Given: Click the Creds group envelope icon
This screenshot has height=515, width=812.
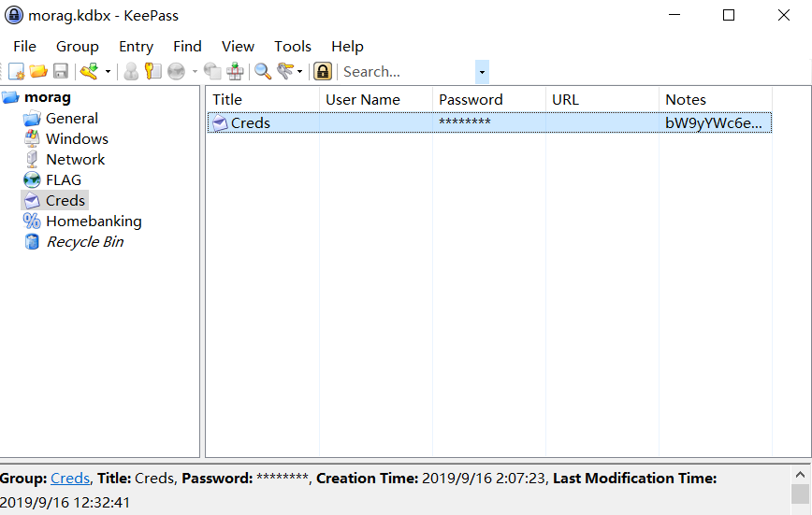Looking at the screenshot, I should point(32,201).
